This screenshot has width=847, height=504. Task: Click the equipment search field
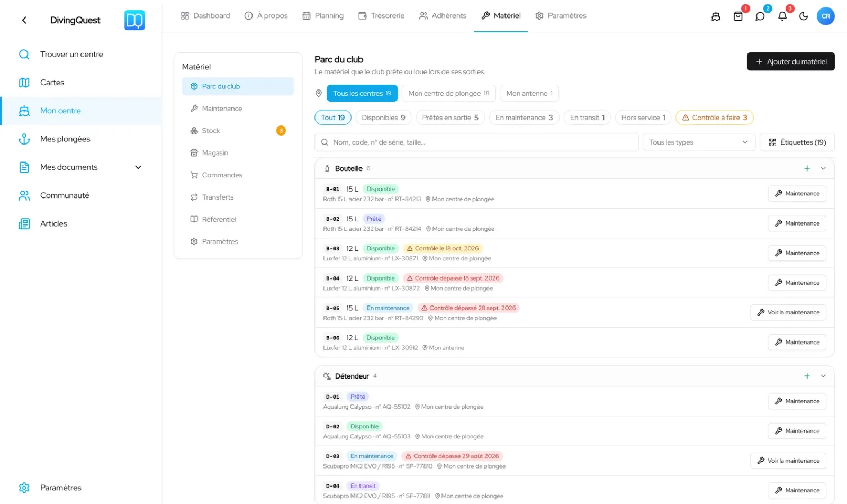[476, 142]
